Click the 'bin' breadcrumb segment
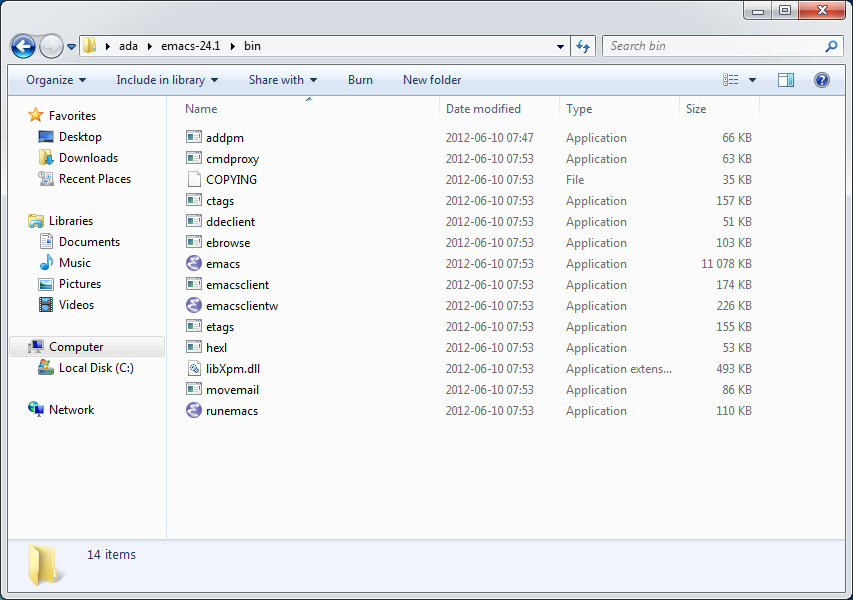The height and width of the screenshot is (600, 853). click(252, 46)
